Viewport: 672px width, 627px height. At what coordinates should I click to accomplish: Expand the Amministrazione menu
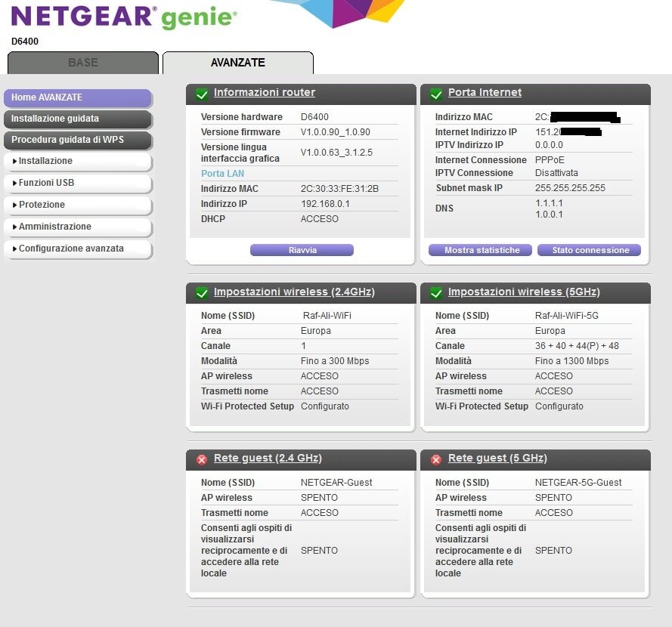coord(78,227)
